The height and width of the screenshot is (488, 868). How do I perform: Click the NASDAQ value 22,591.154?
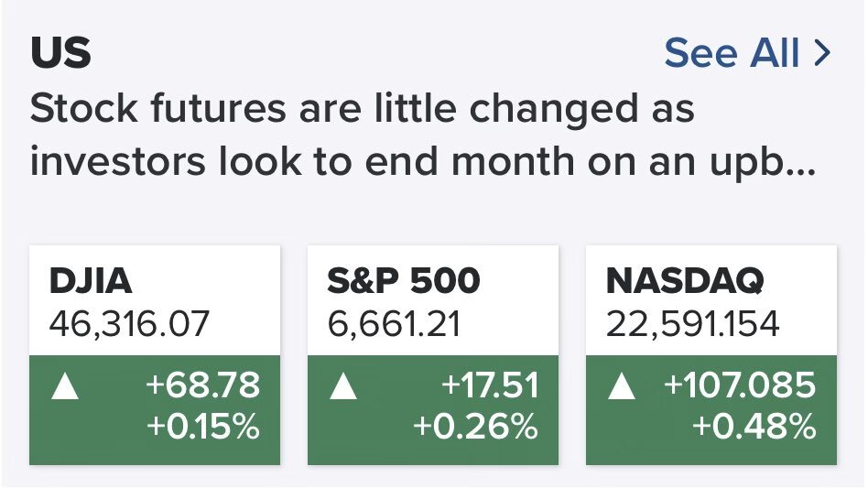(x=693, y=322)
